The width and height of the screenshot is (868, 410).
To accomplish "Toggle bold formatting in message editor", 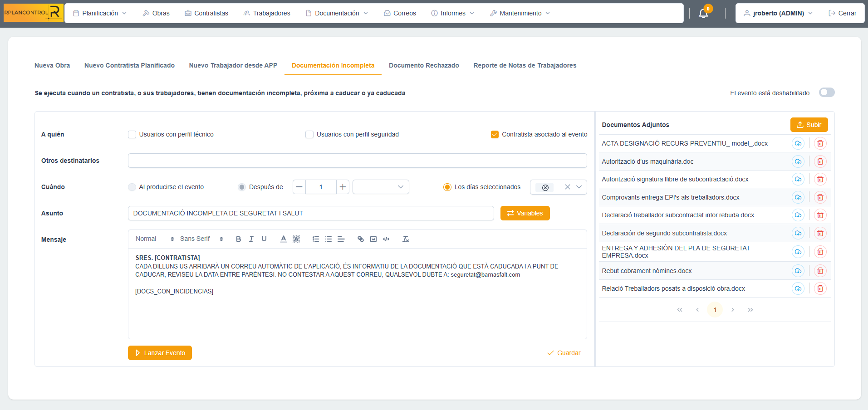I will pos(238,239).
